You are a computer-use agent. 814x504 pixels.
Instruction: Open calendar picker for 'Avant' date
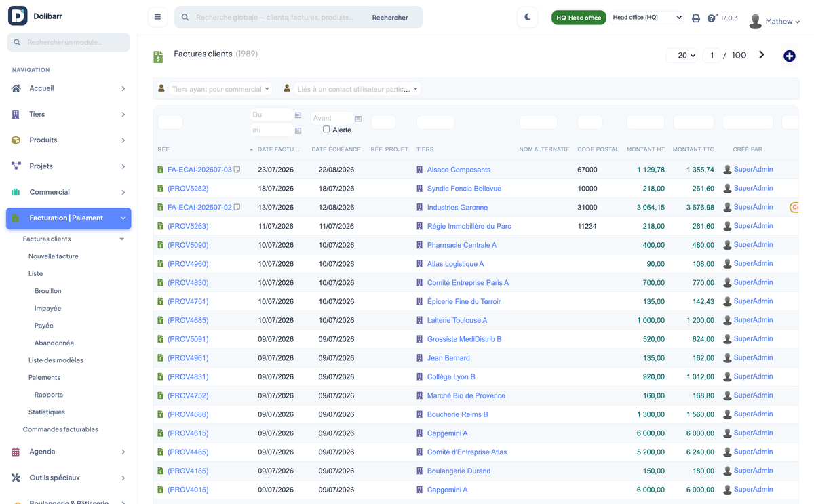tap(359, 119)
